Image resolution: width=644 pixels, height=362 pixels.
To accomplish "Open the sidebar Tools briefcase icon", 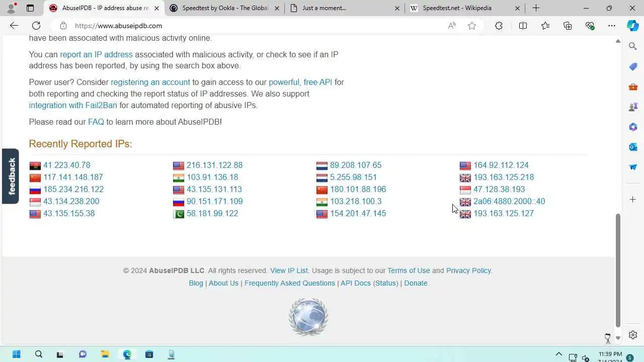I will pos(633,86).
